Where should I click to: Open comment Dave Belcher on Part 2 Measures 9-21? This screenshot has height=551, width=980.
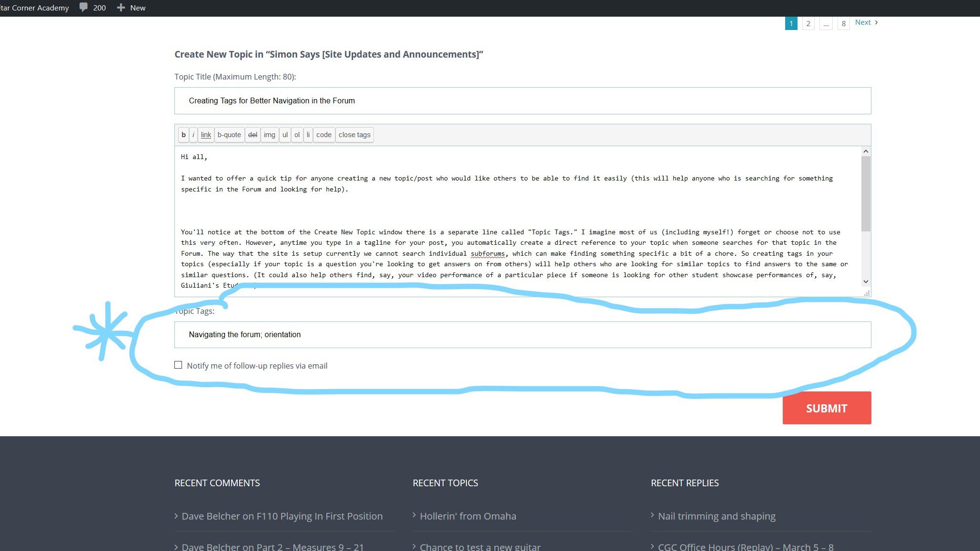(273, 547)
